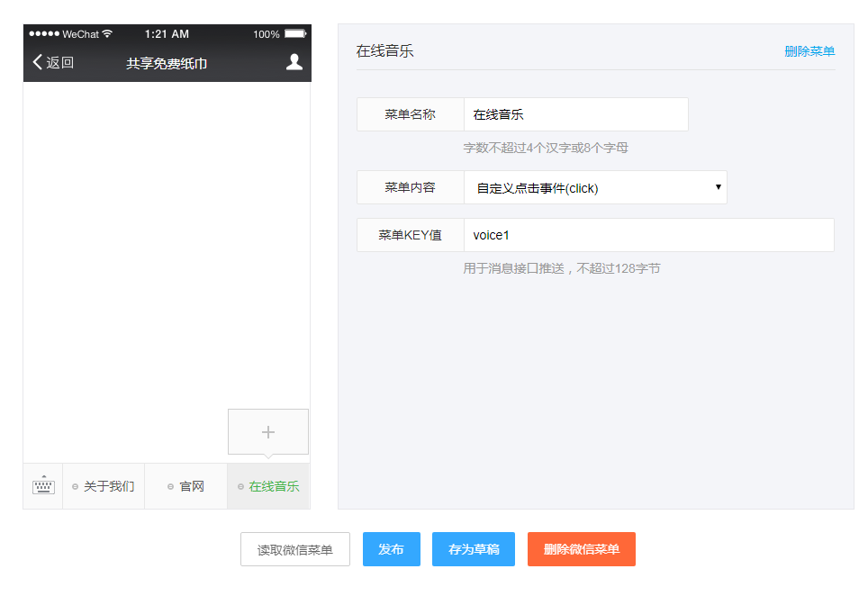Click the + button to add a submenu
868x596 pixels.
point(267,431)
